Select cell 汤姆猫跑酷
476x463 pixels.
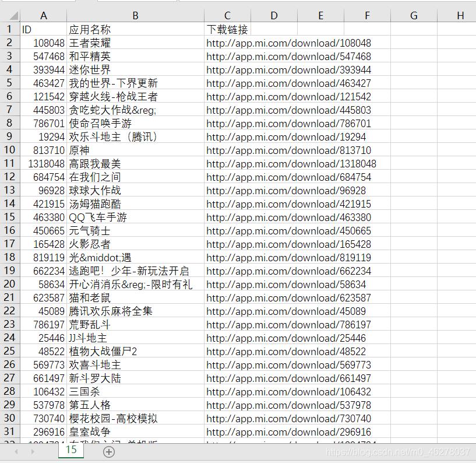click(135, 204)
